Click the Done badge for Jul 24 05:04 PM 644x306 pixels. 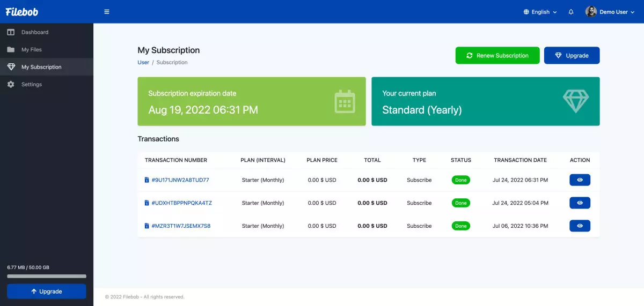(x=461, y=203)
